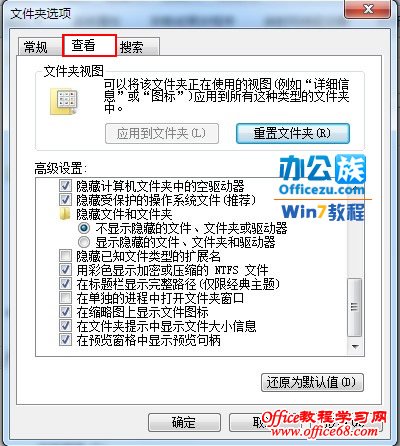Enable 在单独的进程中打开文件夹窗口
Image resolution: width=400 pixels, height=446 pixels.
(65, 298)
